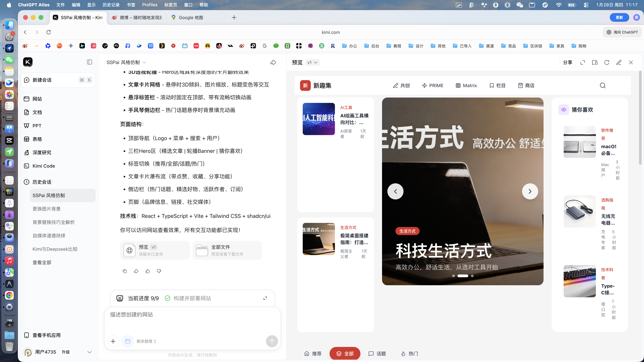Screen dimensions: 644x362
Task: Copy the response with the copy icon
Action: [x=124, y=271]
